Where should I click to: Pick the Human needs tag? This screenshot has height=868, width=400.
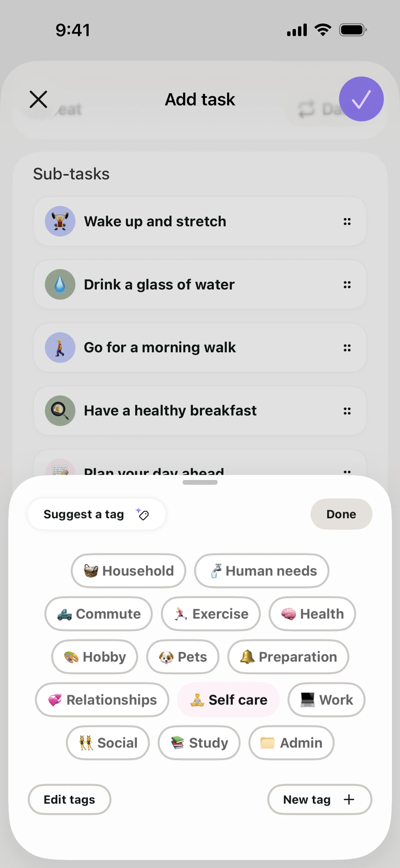(x=262, y=571)
